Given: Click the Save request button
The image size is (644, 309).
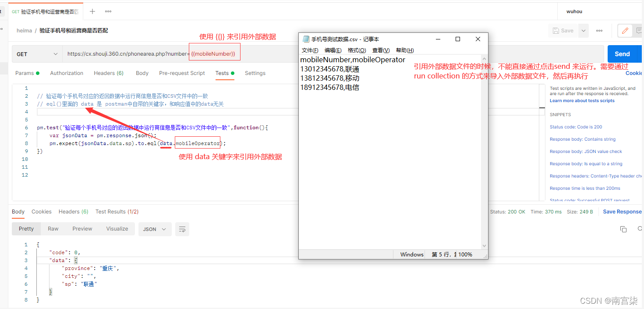Looking at the screenshot, I should [563, 31].
